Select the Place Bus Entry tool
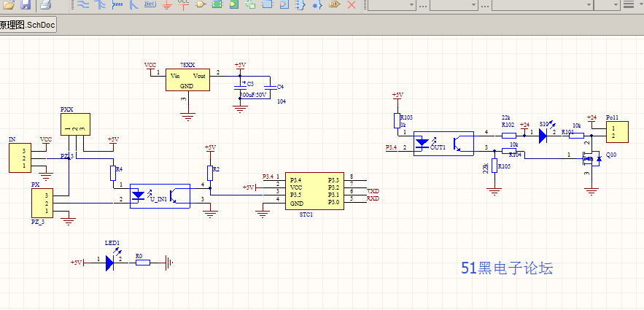 coord(133,4)
